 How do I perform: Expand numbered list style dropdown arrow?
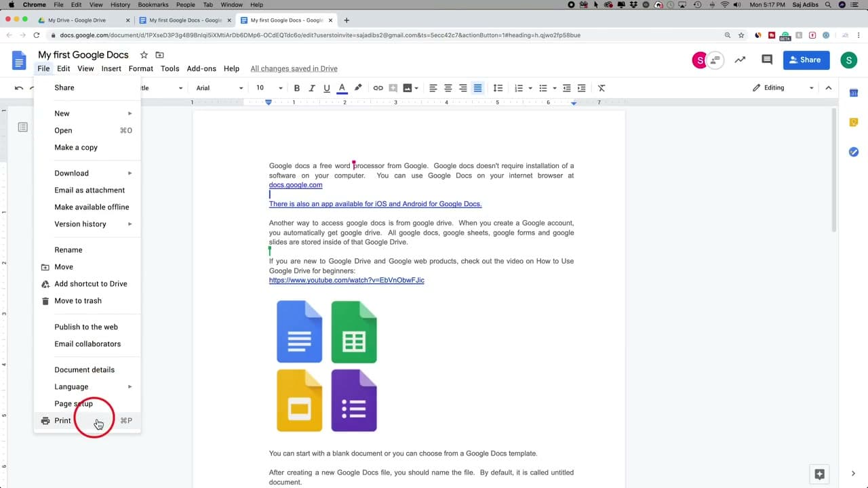530,88
